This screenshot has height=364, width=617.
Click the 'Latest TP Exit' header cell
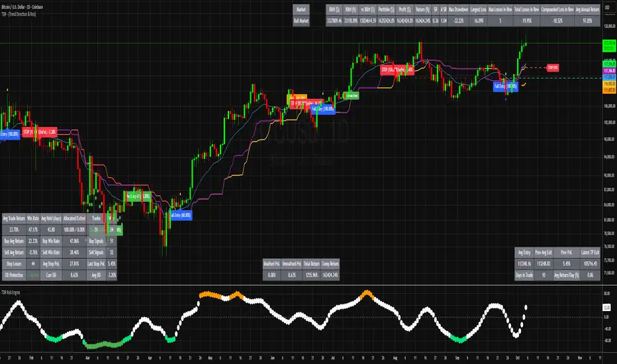(x=591, y=253)
